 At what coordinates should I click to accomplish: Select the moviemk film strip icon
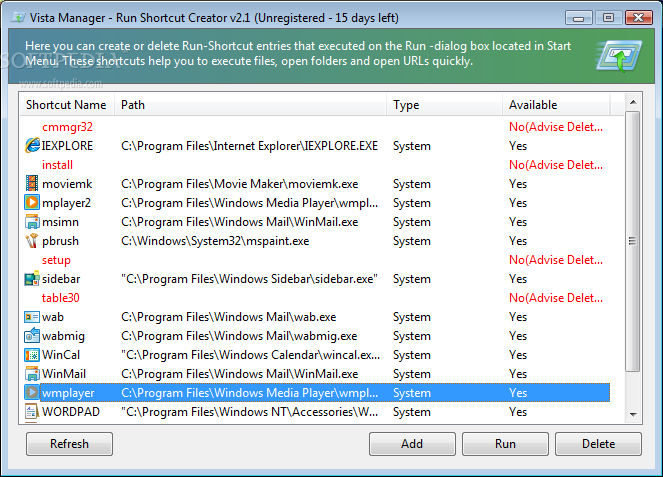click(x=32, y=184)
